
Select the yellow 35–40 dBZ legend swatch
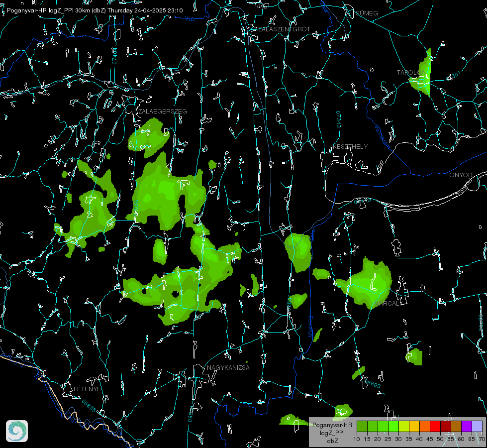(414, 426)
